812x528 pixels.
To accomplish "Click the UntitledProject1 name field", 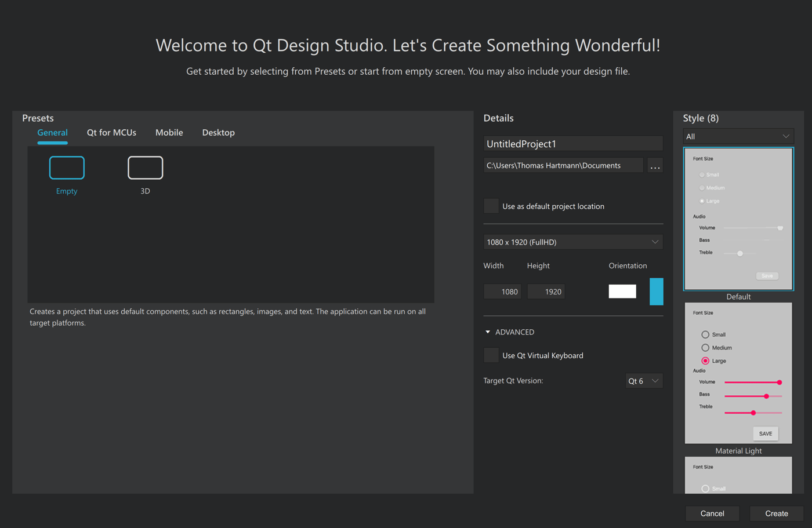I will 573,143.
